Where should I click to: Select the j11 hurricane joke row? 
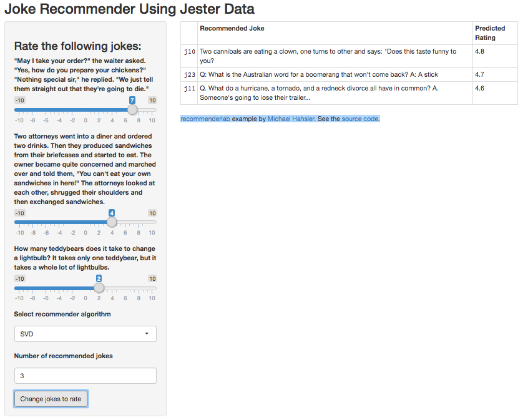(x=349, y=93)
